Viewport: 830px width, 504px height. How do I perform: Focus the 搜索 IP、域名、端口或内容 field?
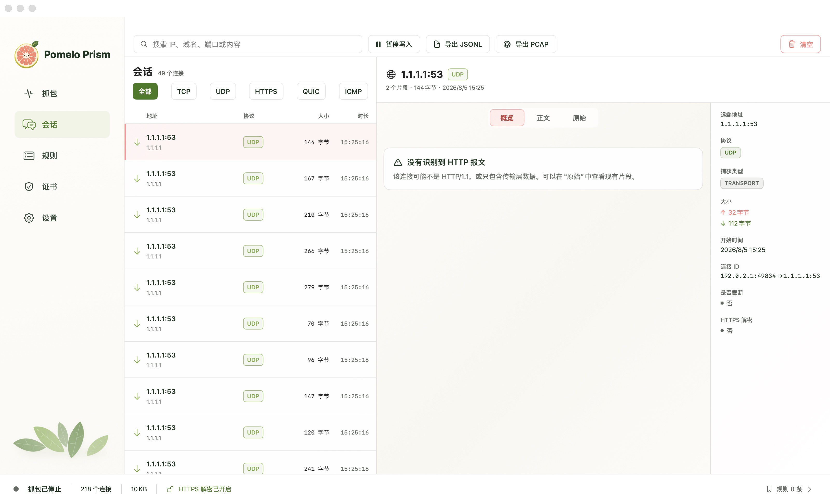click(248, 44)
